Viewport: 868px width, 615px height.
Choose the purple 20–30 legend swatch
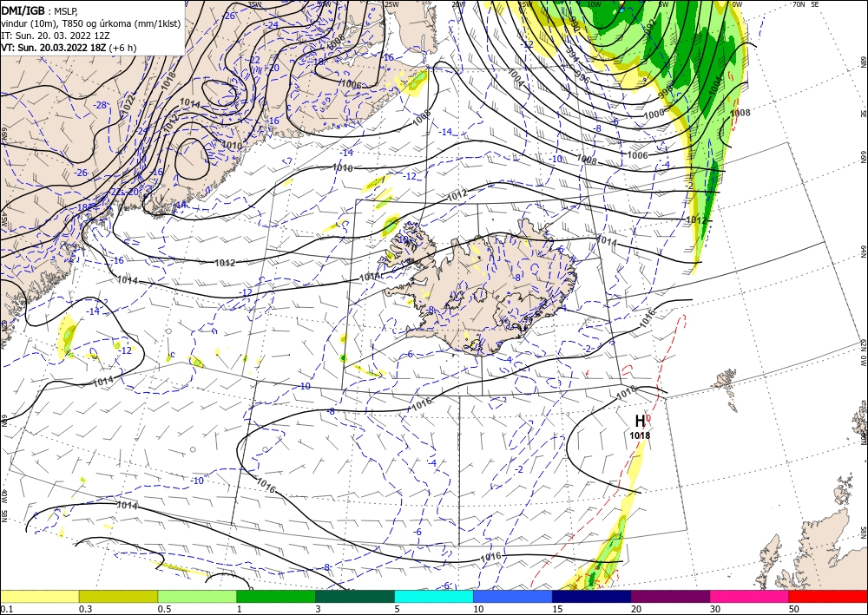tap(670, 596)
